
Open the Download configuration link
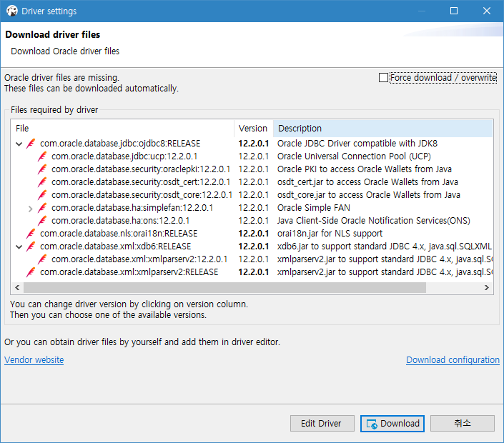tap(453, 360)
